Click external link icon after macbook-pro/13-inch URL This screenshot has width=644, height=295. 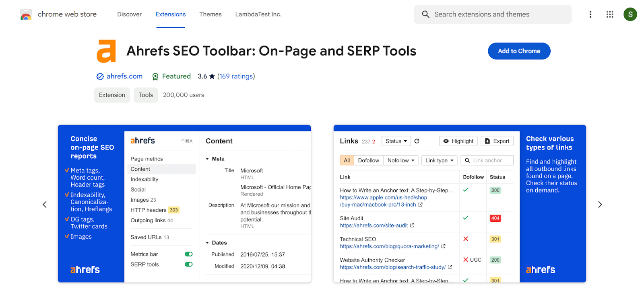coord(421,205)
